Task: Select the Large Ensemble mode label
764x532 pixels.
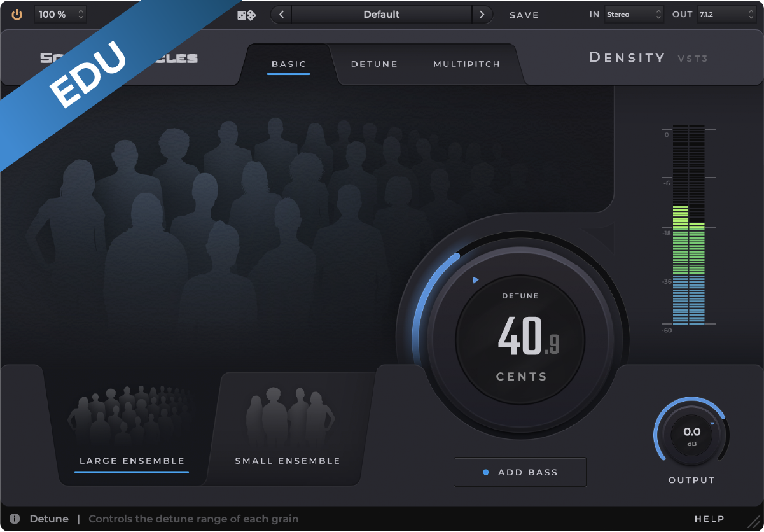Action: click(x=132, y=461)
